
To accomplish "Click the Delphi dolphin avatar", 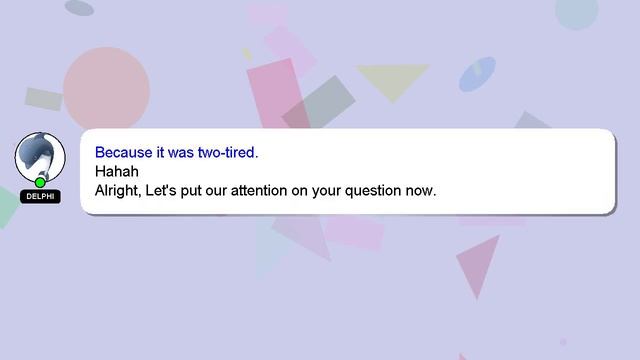I will coord(40,157).
